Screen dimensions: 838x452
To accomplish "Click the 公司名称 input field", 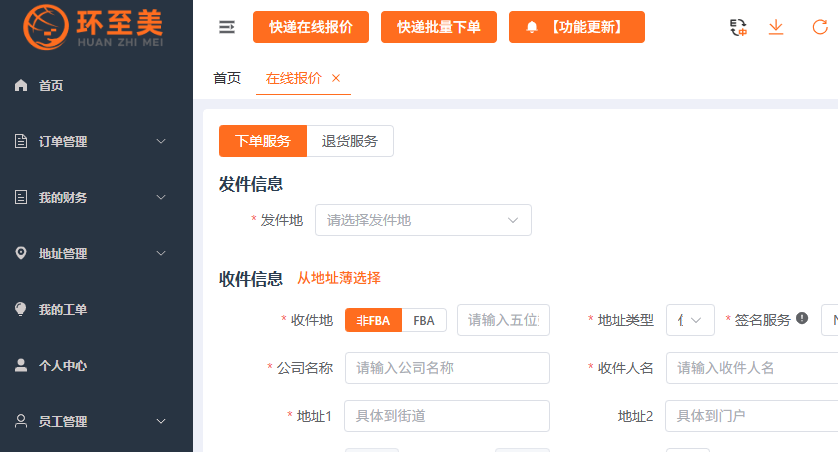I will tap(447, 368).
